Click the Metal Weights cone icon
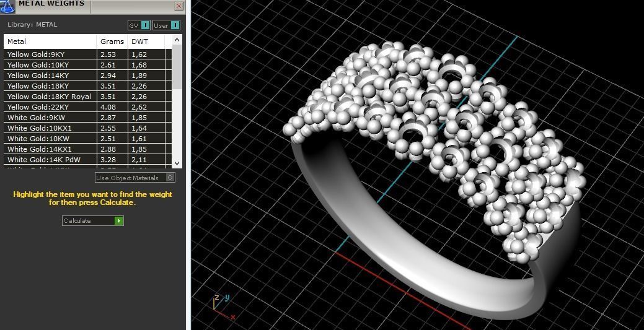 [7, 6]
